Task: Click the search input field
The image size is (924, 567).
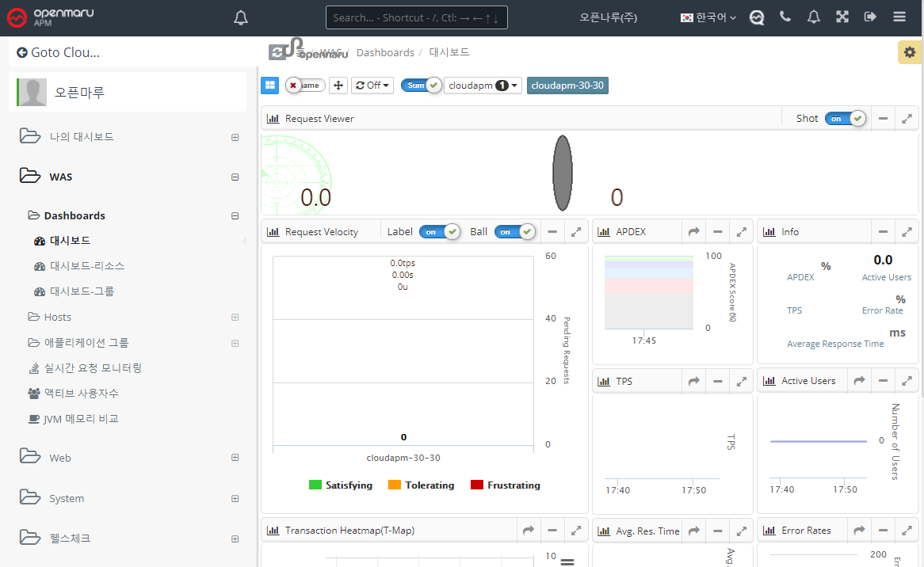Action: coord(416,17)
